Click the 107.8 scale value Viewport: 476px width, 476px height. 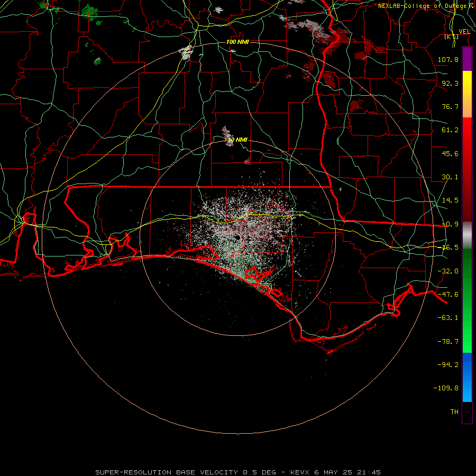point(448,59)
